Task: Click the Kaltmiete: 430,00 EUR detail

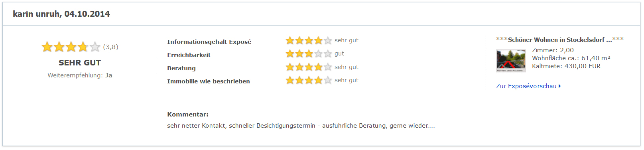Action: [566, 66]
